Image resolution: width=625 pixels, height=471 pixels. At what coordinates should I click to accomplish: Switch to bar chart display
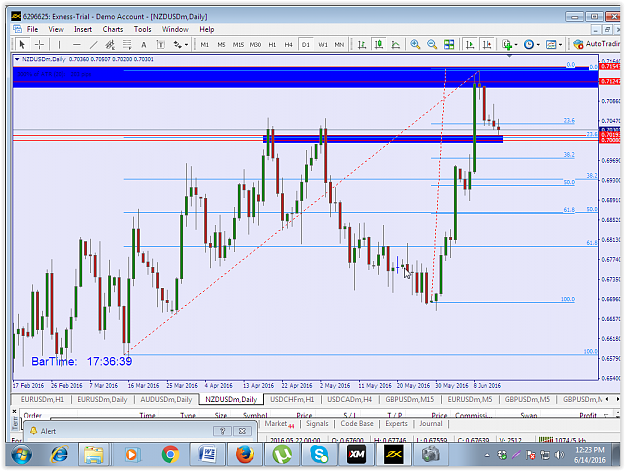(362, 45)
